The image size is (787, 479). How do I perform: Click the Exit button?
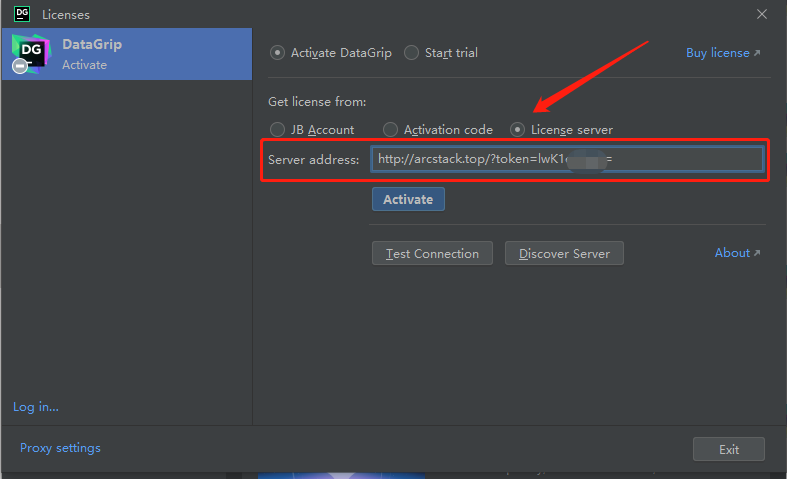[x=729, y=449]
